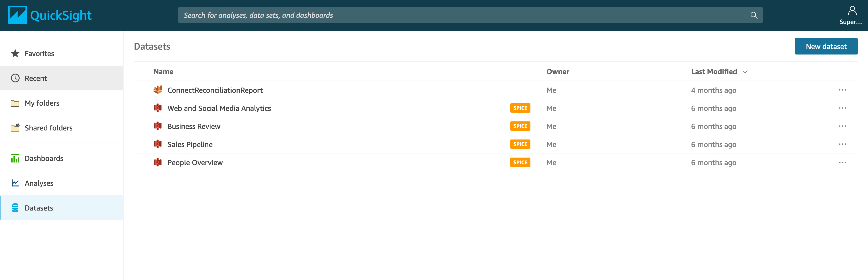Click the Shared folders icon
This screenshot has height=280, width=868.
point(15,128)
